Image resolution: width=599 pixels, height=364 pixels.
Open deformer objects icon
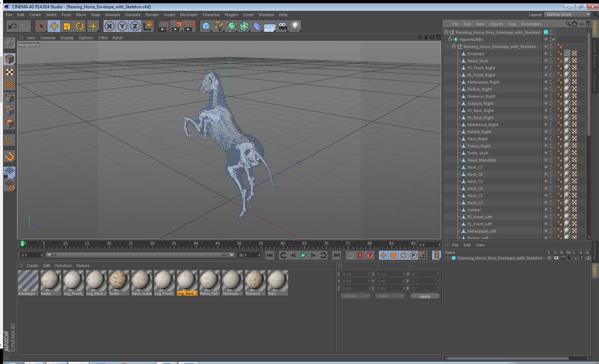pyautogui.click(x=257, y=26)
